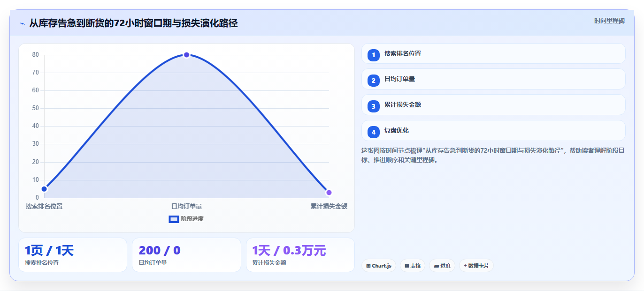The image size is (644, 291).
Task: Click the purple data point at 累计损失金额
Action: coord(329,193)
